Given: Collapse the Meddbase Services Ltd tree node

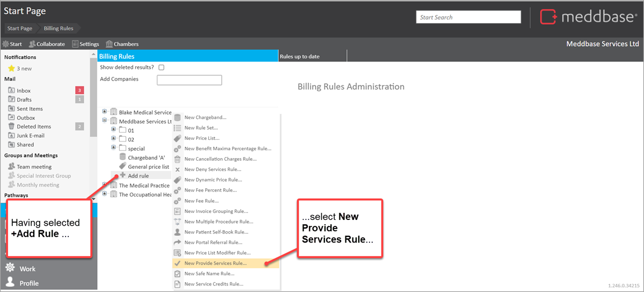Looking at the screenshot, I should click(x=105, y=121).
